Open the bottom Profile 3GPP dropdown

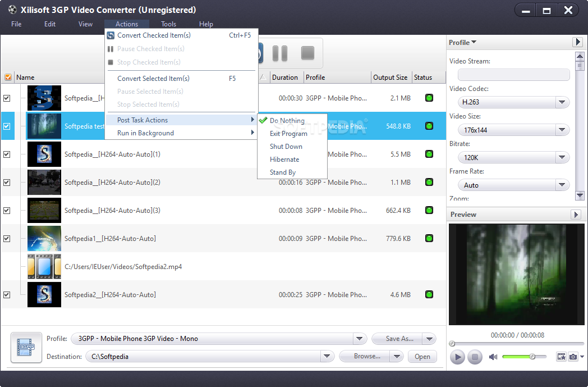[359, 339]
